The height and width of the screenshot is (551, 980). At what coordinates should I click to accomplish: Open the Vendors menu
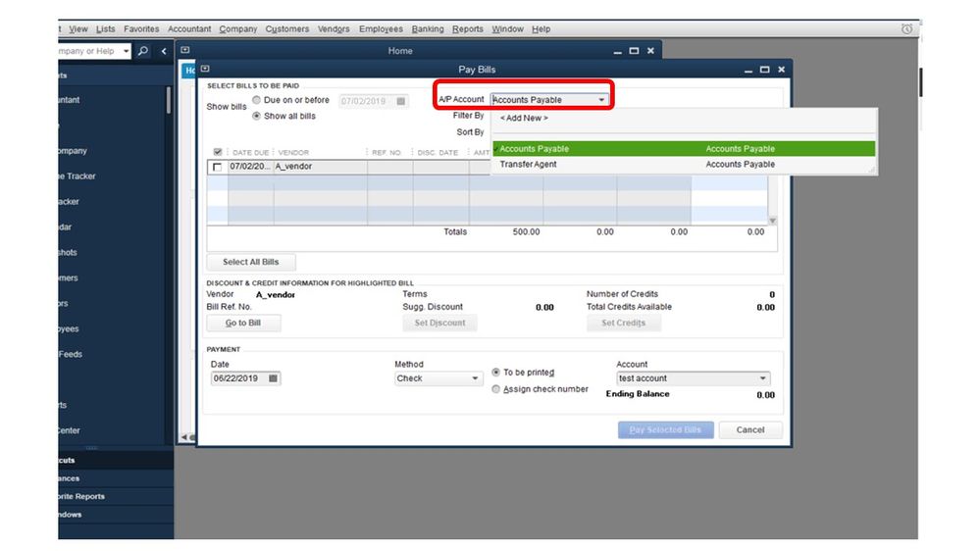(x=334, y=28)
